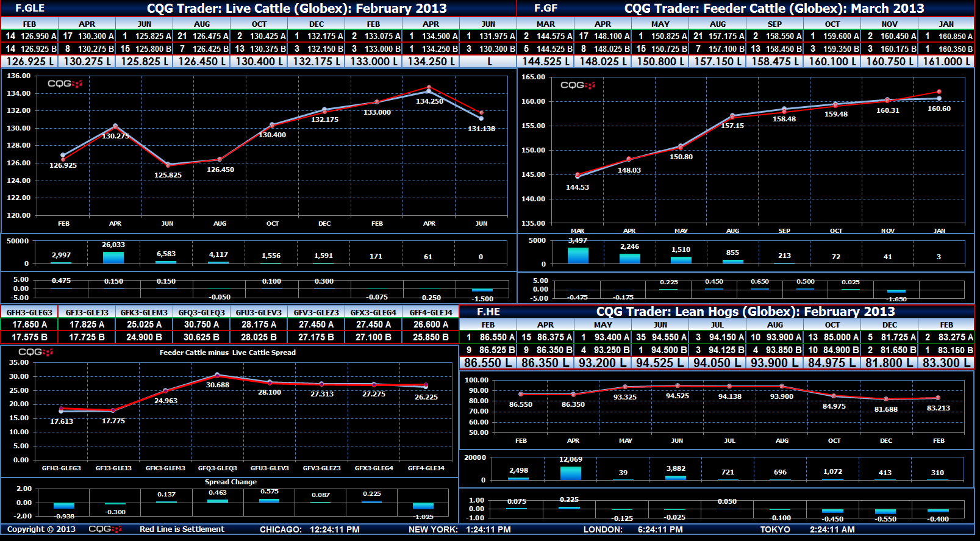The image size is (980, 541).
Task: Click the LONDON 6:24:11 PM clock
Action: click(x=633, y=529)
